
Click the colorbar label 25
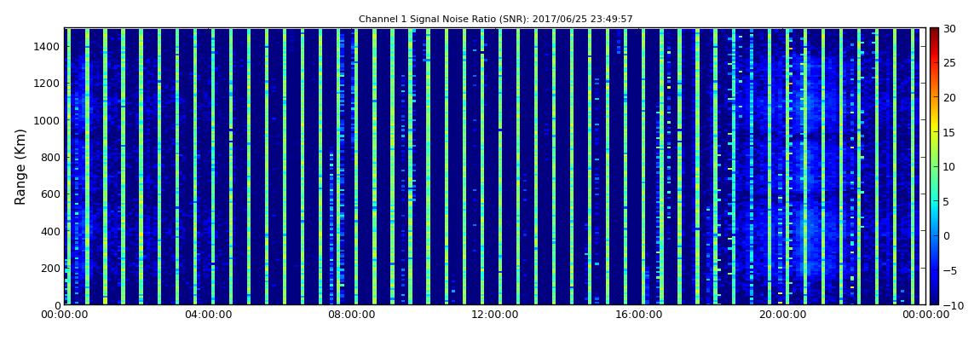coord(950,62)
